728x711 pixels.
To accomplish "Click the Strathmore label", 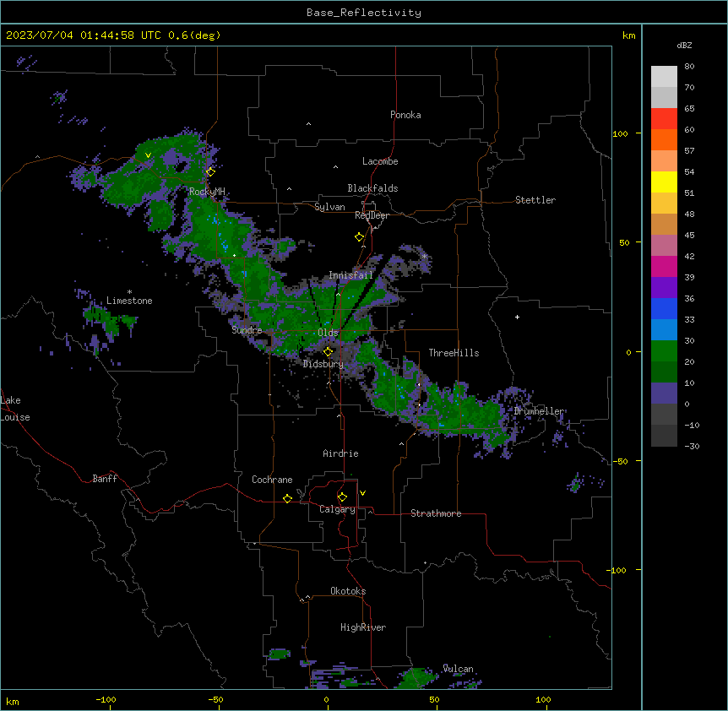I will pyautogui.click(x=436, y=513).
